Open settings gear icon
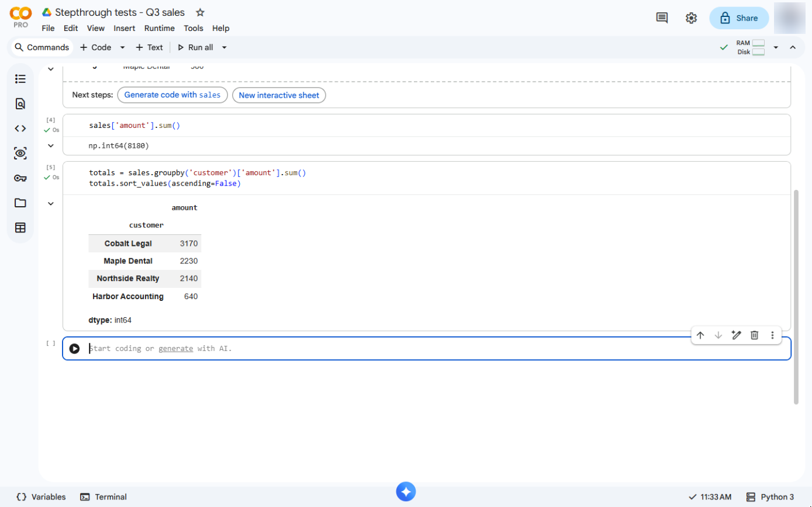 tap(691, 18)
